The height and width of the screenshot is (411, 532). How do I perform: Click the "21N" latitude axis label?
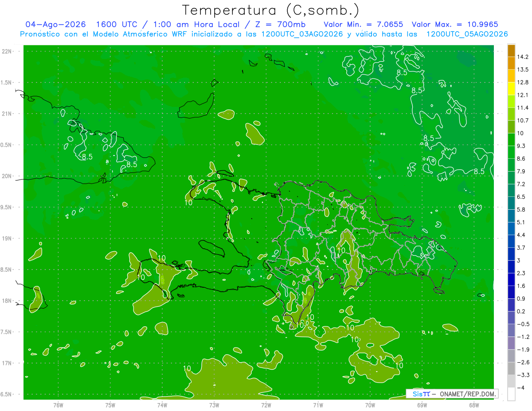7,114
